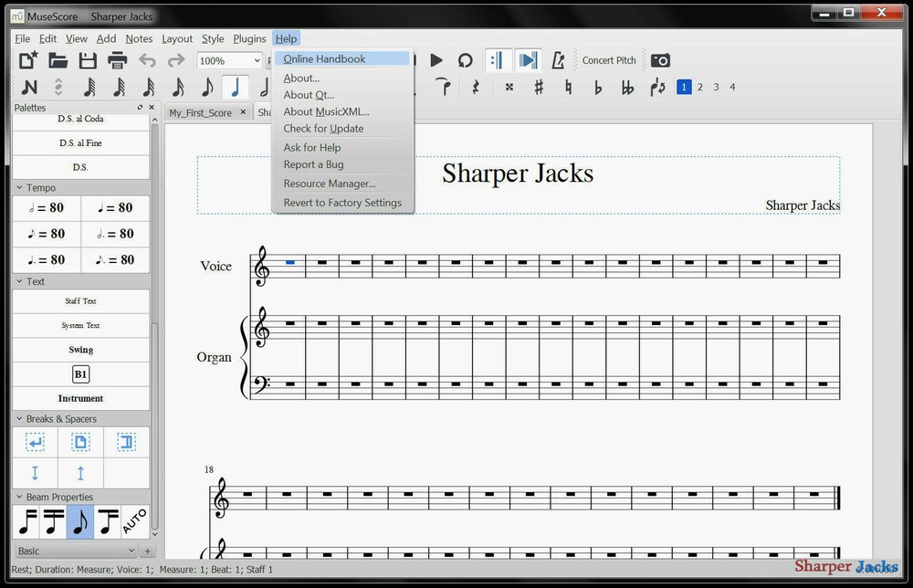Click the flat accidental icon
The width and height of the screenshot is (913, 588).
(599, 87)
